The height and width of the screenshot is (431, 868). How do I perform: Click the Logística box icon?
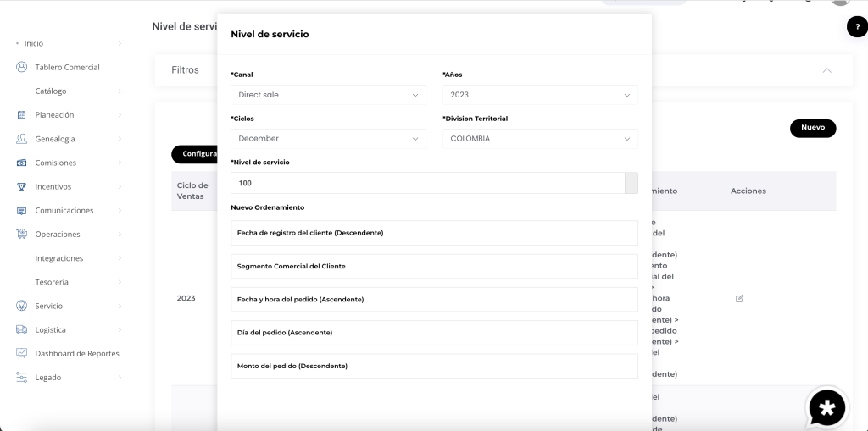[x=22, y=329]
